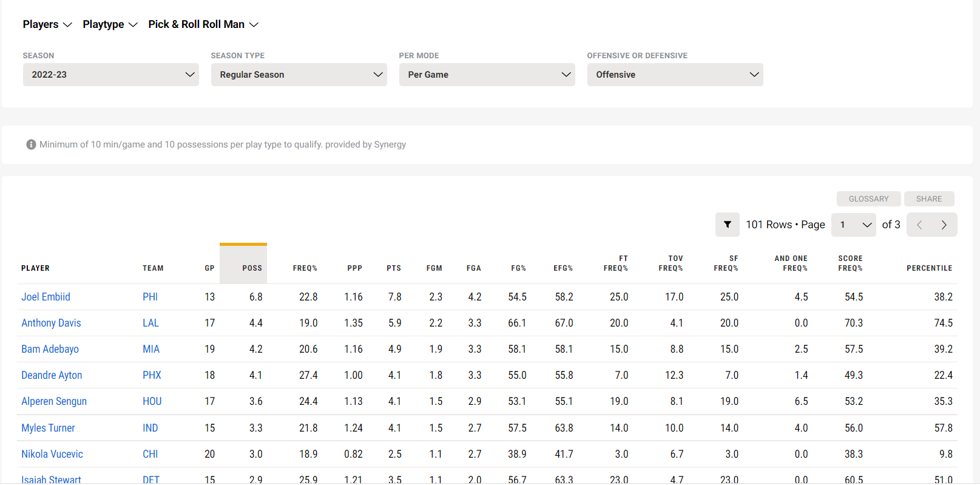Sort by FREQ% column header

point(305,268)
